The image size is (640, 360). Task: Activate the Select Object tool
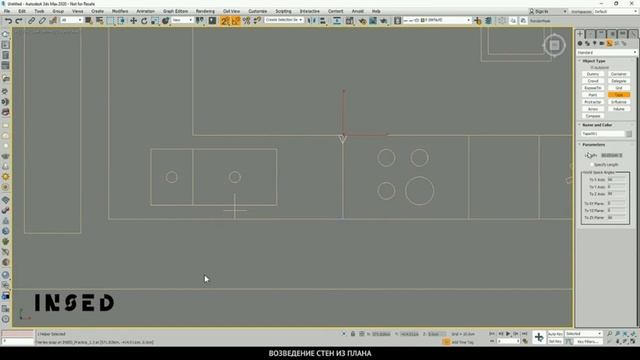[x=89, y=20]
